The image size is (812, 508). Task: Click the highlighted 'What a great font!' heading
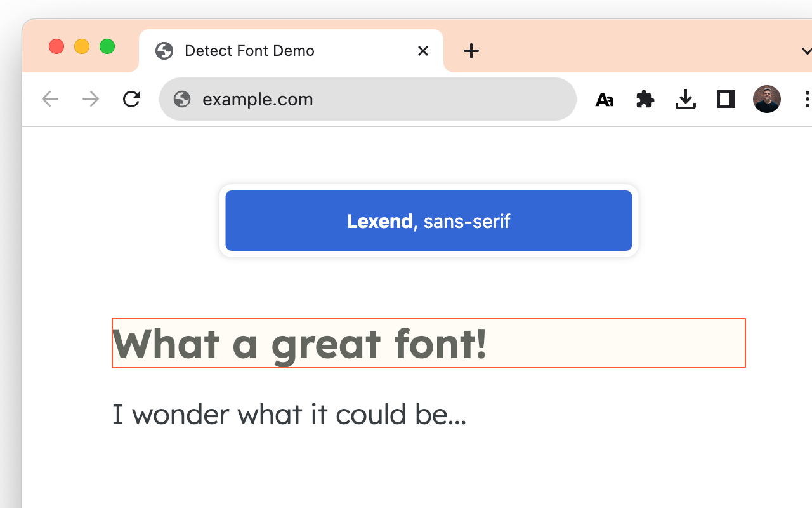pos(299,343)
